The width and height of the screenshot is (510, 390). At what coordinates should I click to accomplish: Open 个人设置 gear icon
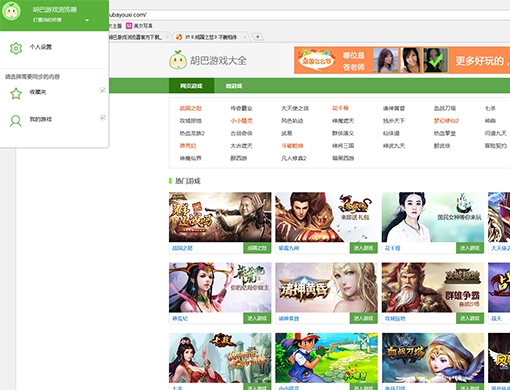point(16,48)
